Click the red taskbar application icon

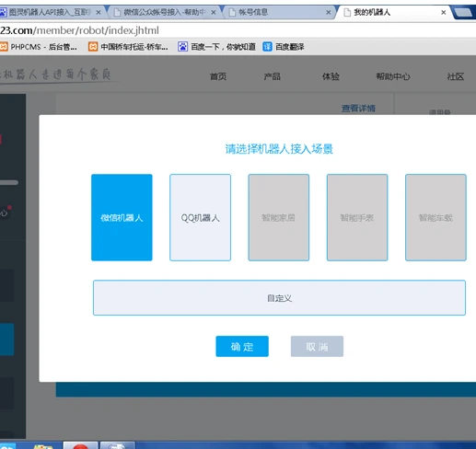(x=80, y=445)
